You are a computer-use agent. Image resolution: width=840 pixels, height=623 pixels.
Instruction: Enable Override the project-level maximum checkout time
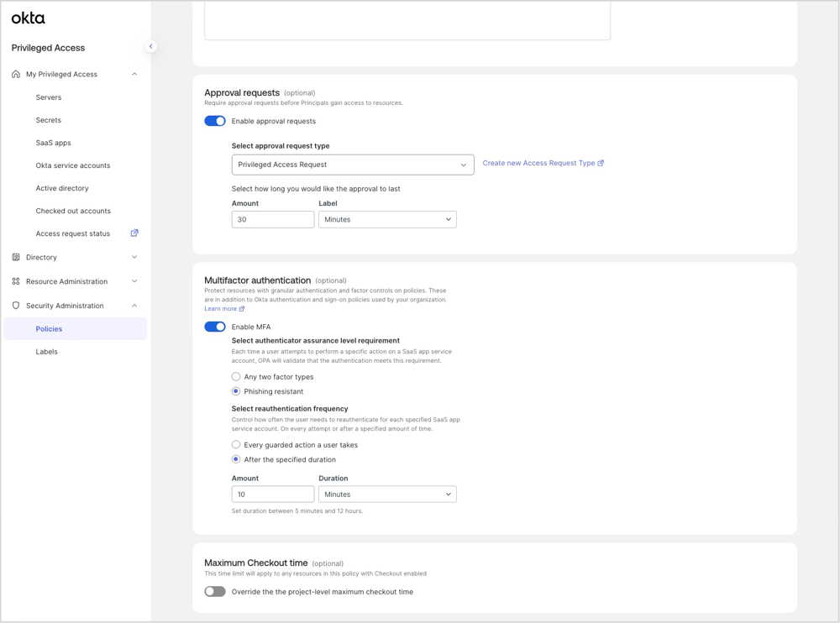tap(214, 591)
